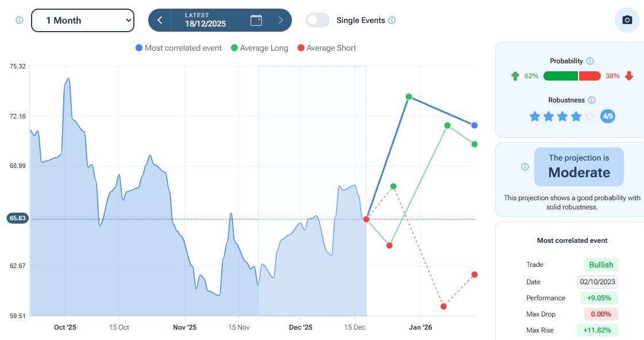Go to previous date with left chevron
This screenshot has width=644, height=340.
[x=160, y=20]
